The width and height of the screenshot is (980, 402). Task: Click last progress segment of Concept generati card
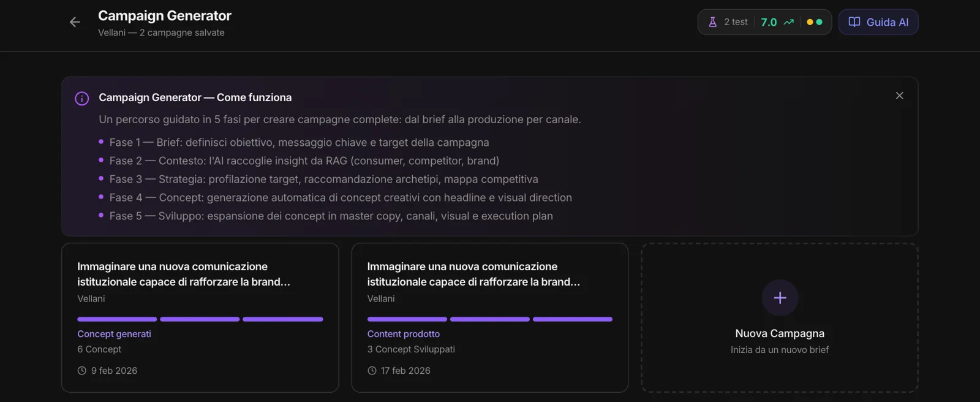[x=283, y=319]
